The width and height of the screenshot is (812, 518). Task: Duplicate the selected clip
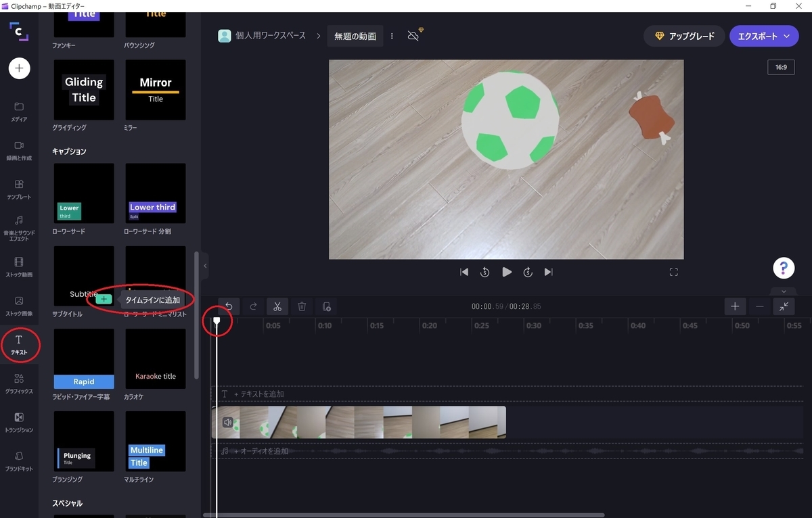click(x=326, y=306)
